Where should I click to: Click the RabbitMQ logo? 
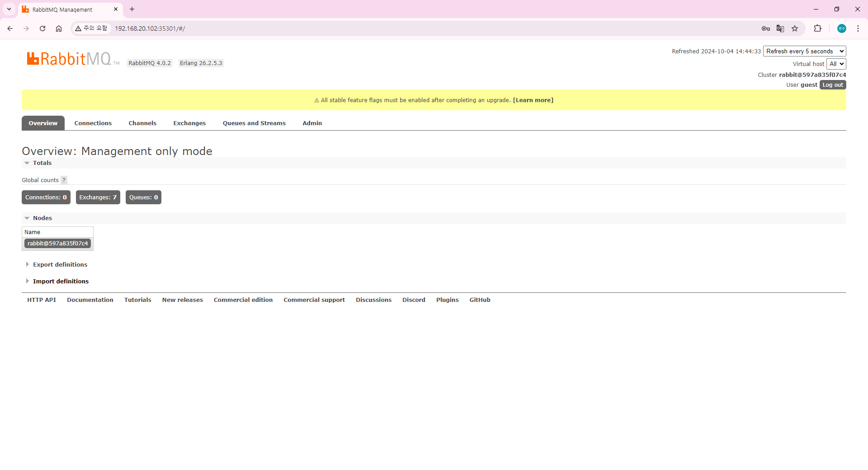(x=72, y=59)
